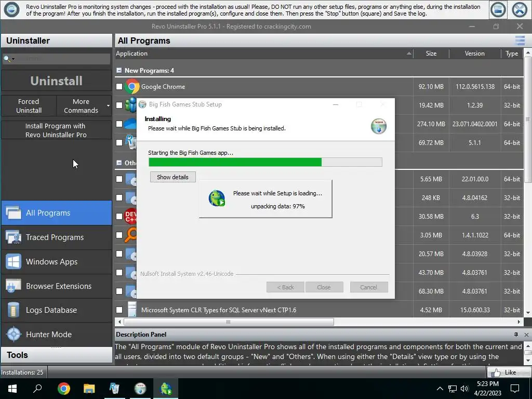Click the Revo monitoring stop button

498,10
